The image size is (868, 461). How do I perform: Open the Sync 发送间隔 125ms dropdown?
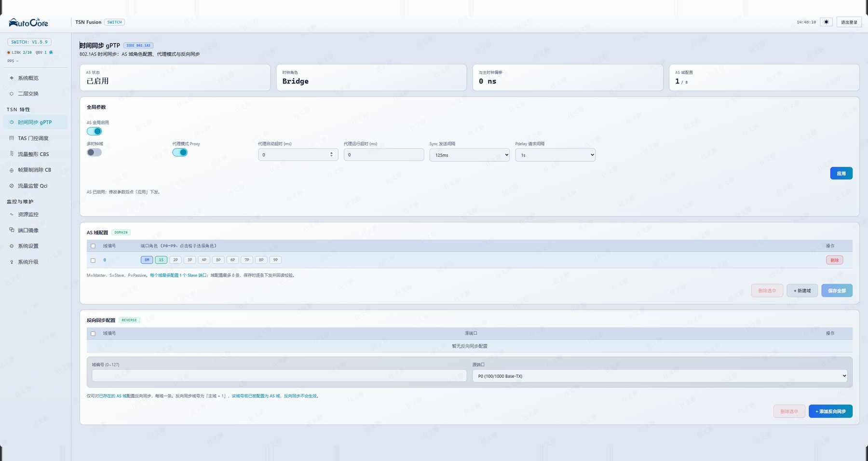pyautogui.click(x=469, y=155)
